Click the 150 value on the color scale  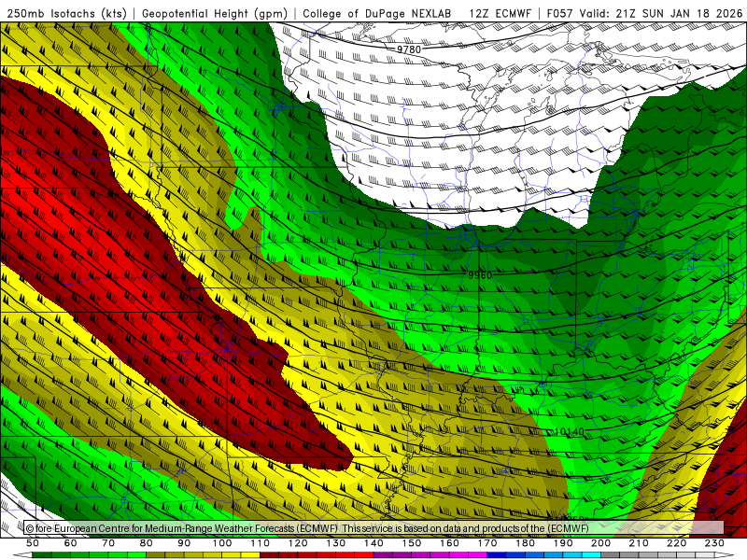(x=412, y=543)
